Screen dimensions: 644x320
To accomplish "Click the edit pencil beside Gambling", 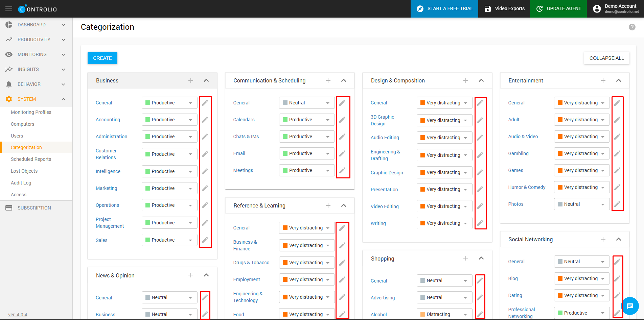I will click(617, 153).
